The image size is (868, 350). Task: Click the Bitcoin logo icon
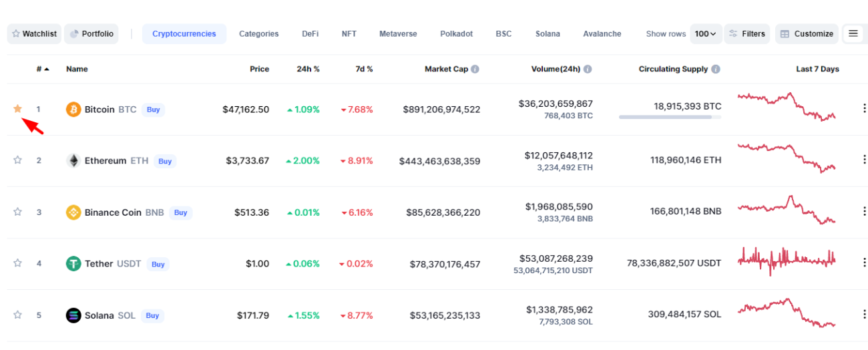pyautogui.click(x=73, y=110)
